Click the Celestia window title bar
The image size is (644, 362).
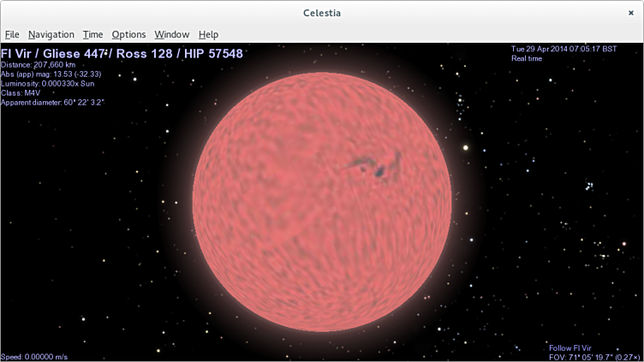click(x=322, y=12)
